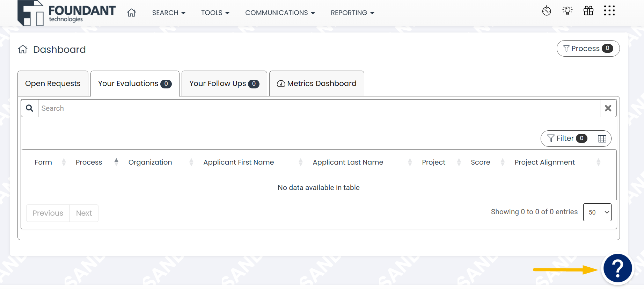Open the lightbulb ideas icon

(x=568, y=11)
